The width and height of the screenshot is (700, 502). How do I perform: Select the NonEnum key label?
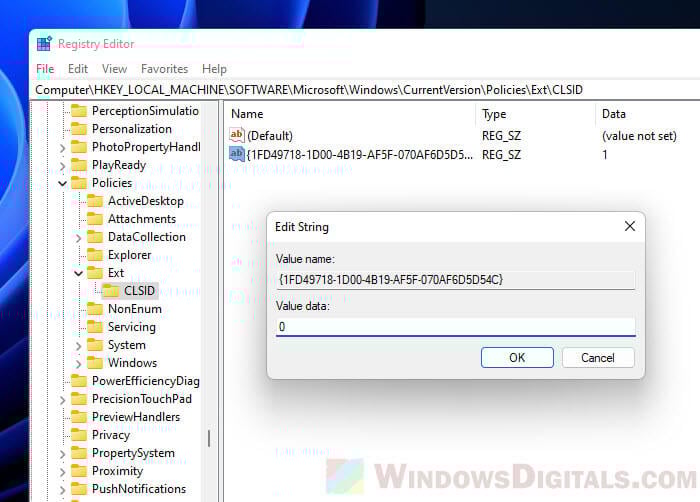tap(135, 309)
